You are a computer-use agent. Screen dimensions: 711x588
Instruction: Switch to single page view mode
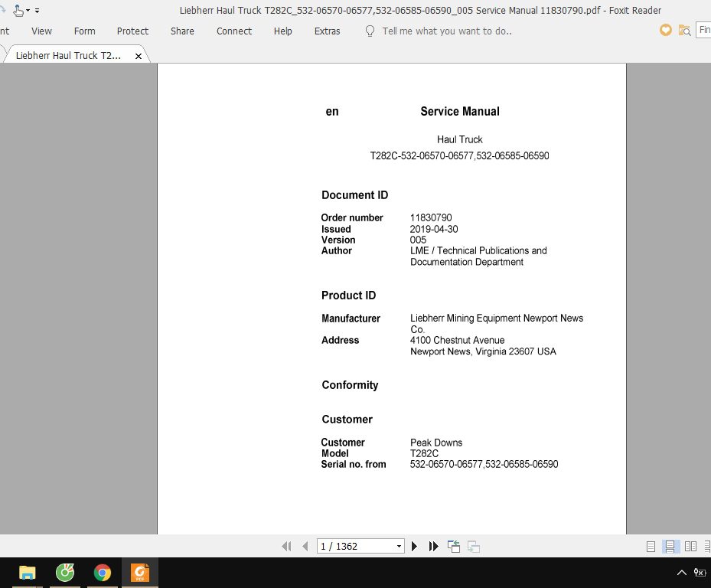pos(651,546)
